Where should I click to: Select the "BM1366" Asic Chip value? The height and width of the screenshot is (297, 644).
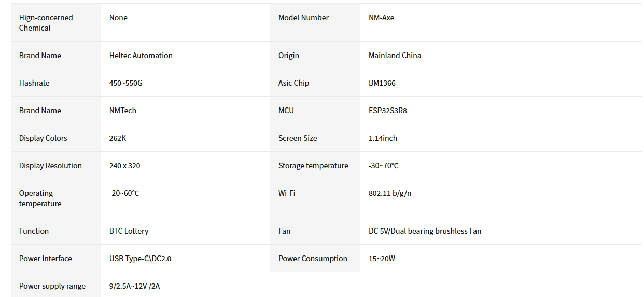[x=382, y=83]
